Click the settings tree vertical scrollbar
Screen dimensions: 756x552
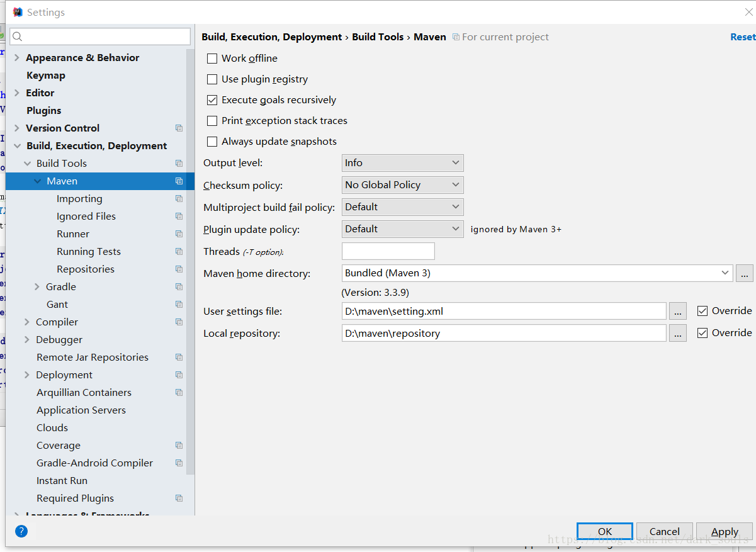[x=191, y=262]
